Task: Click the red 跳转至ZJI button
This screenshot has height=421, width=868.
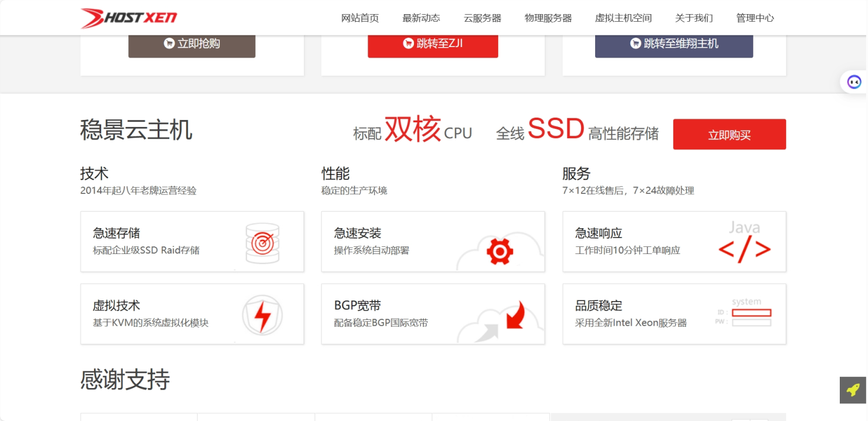Action: [433, 44]
